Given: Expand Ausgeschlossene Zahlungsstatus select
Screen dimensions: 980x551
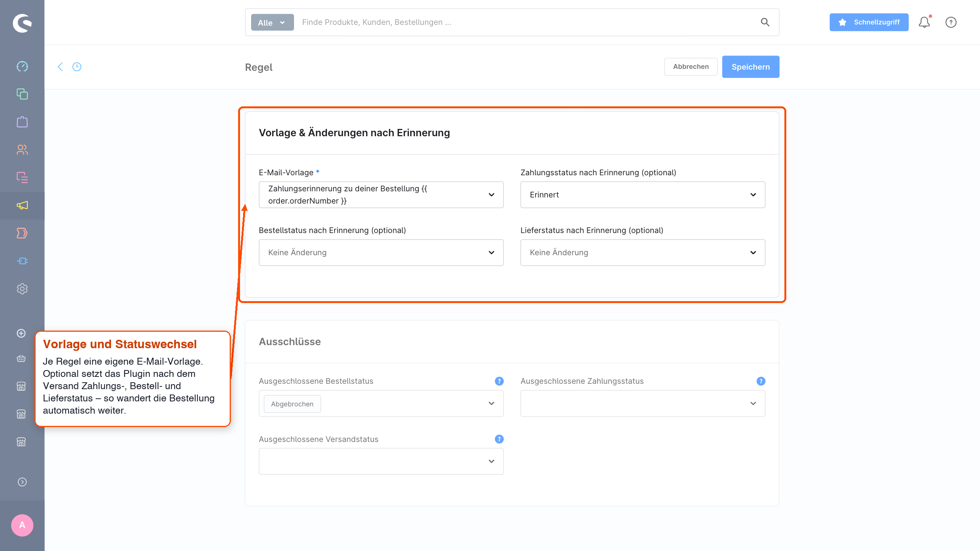Looking at the screenshot, I should [643, 404].
